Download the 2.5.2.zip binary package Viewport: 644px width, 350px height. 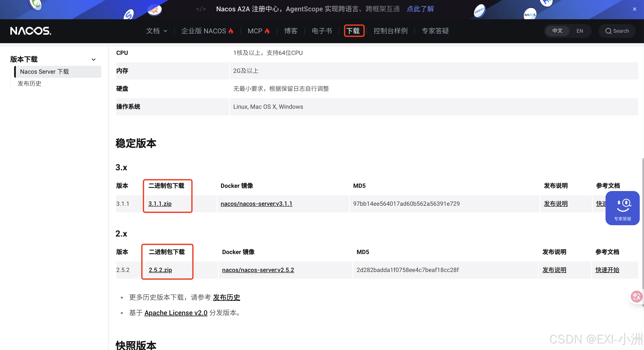[160, 270]
